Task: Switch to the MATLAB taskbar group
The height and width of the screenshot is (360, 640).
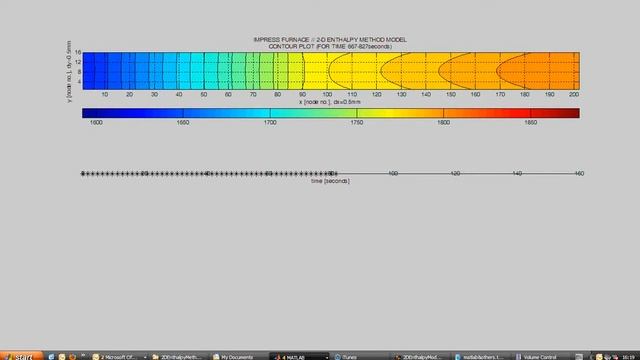Action: (x=299, y=357)
